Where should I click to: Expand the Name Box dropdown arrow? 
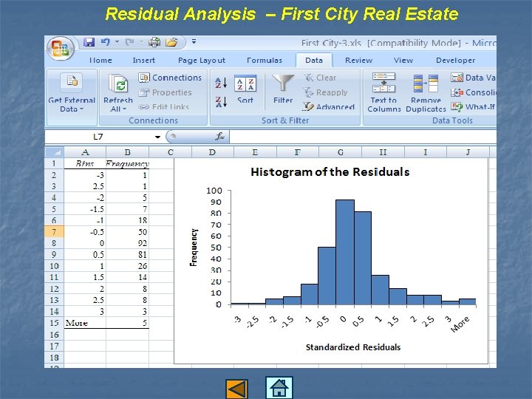157,137
